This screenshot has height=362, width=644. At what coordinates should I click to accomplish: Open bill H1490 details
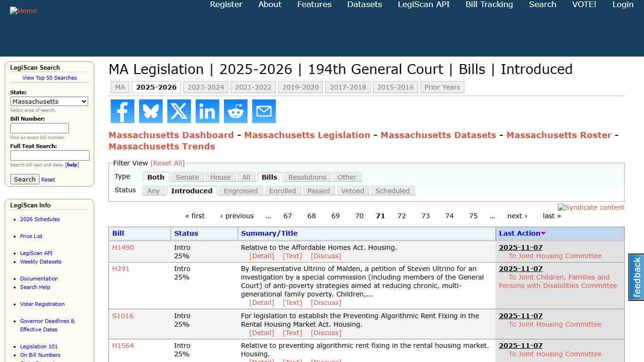123,247
